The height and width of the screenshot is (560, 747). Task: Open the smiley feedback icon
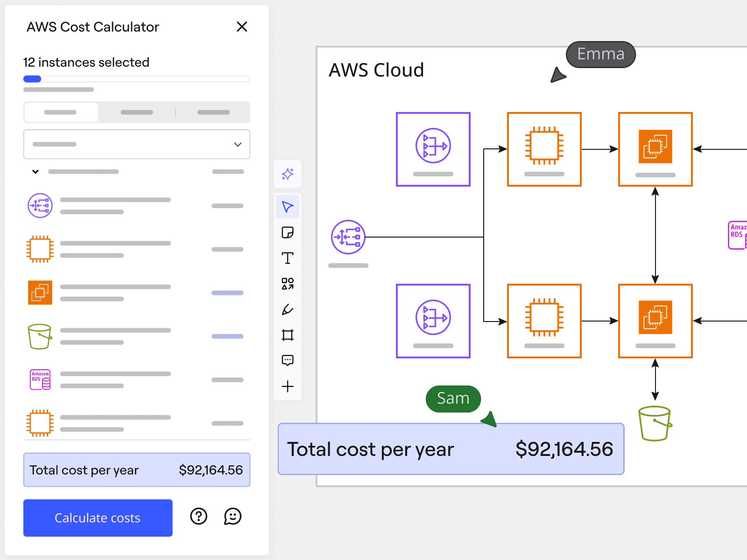point(233,516)
